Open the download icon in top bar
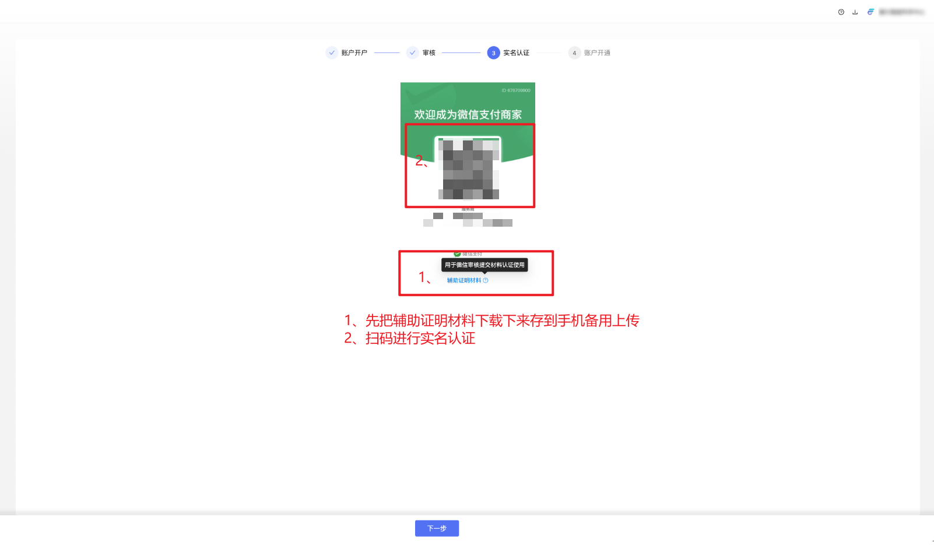934x560 pixels. tap(855, 12)
